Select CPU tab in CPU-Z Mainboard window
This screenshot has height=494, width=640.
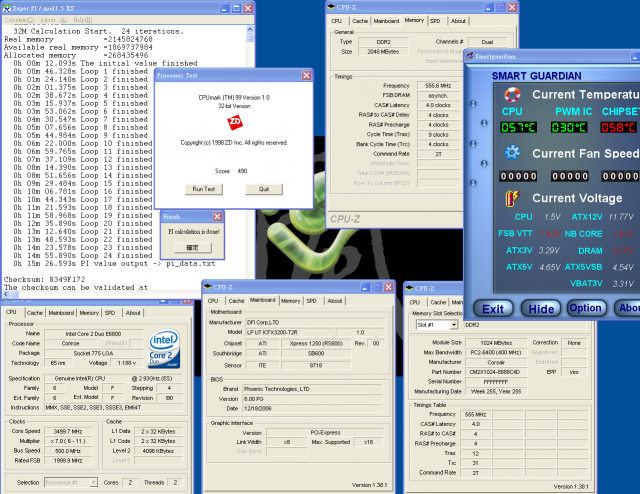pos(213,301)
